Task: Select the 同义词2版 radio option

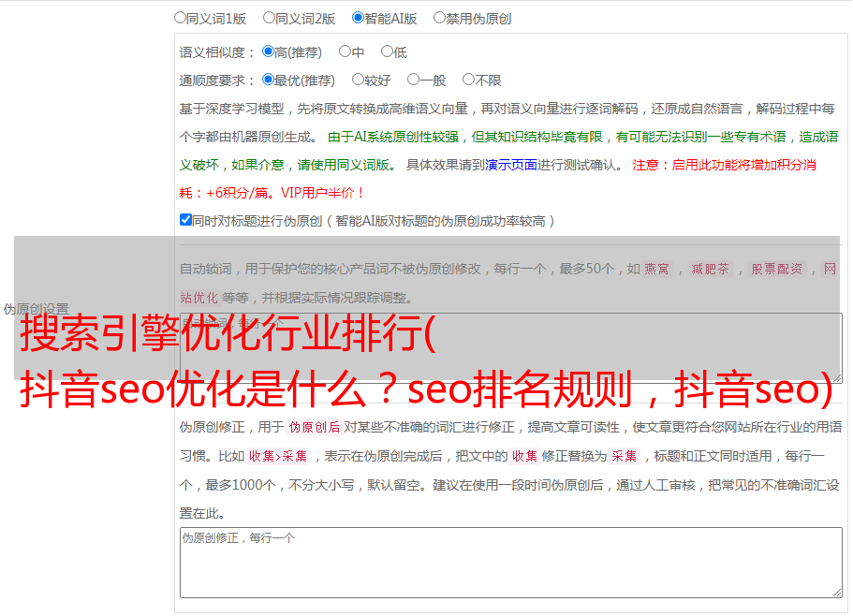Action: [x=269, y=18]
